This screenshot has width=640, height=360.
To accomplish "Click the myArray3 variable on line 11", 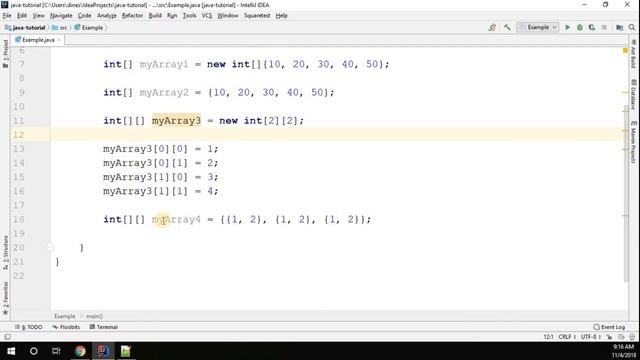I will (176, 120).
